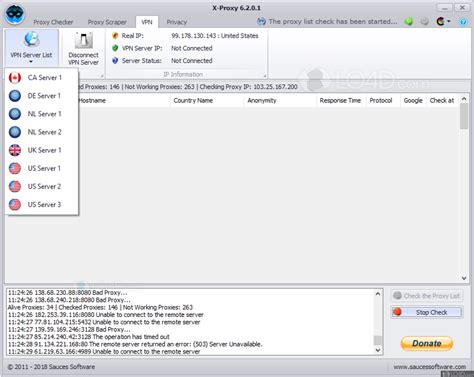Click the log panel scrollbar down arrow
The height and width of the screenshot is (377, 474).
(x=378, y=350)
